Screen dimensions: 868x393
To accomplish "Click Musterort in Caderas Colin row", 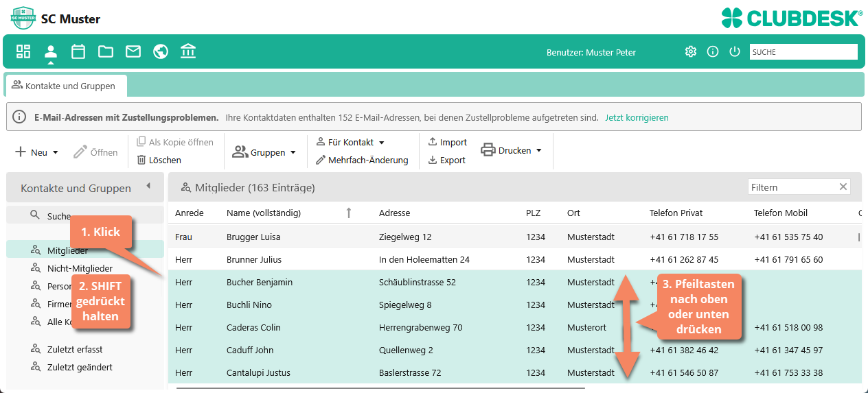I will point(586,327).
